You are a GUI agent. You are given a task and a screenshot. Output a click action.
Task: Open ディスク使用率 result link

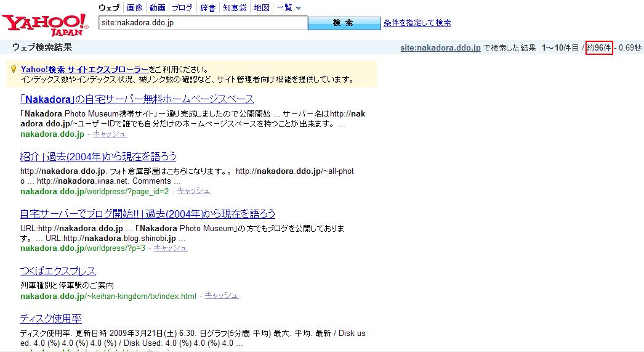(x=51, y=318)
